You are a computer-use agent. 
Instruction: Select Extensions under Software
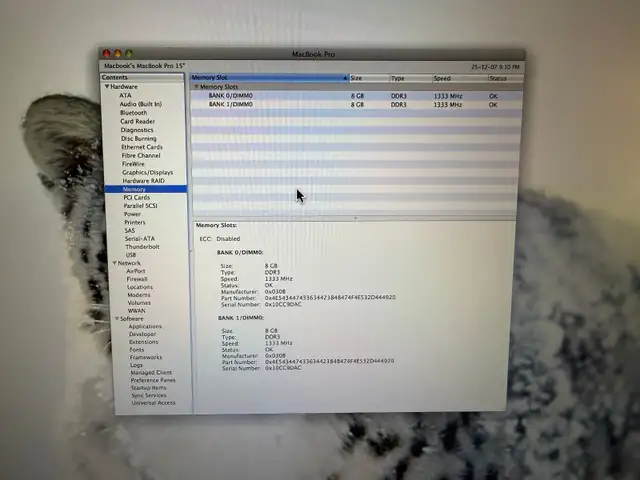(144, 342)
